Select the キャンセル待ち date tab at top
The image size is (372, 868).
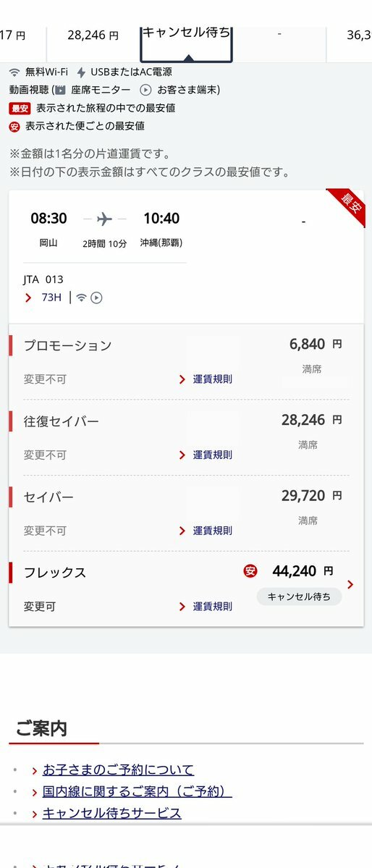(187, 43)
